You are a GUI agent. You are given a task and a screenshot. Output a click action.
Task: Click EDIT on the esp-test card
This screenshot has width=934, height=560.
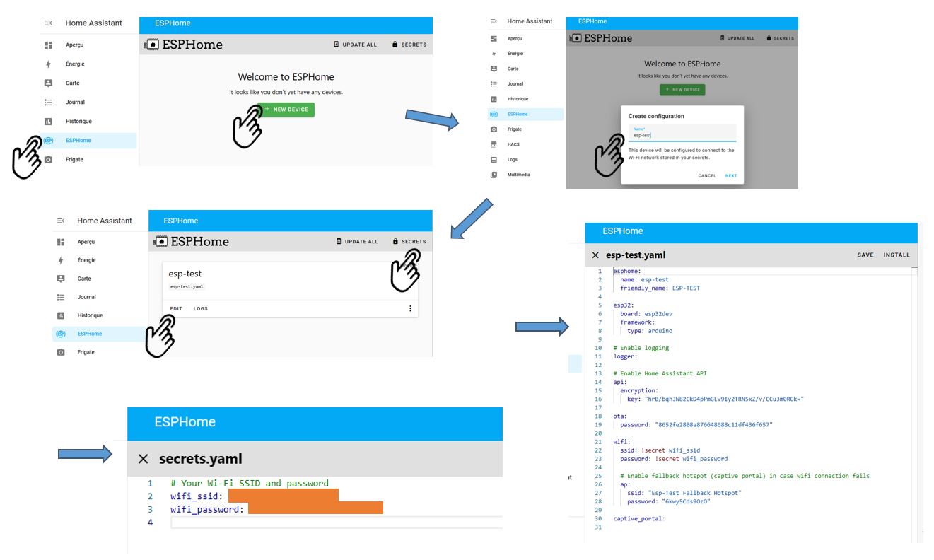175,309
